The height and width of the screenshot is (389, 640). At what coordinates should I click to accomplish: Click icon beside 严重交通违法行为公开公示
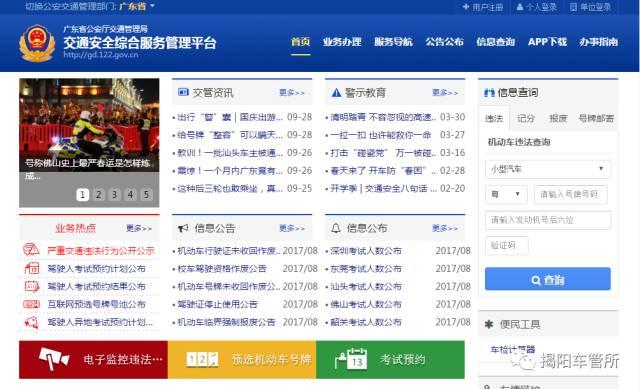[x=31, y=250]
